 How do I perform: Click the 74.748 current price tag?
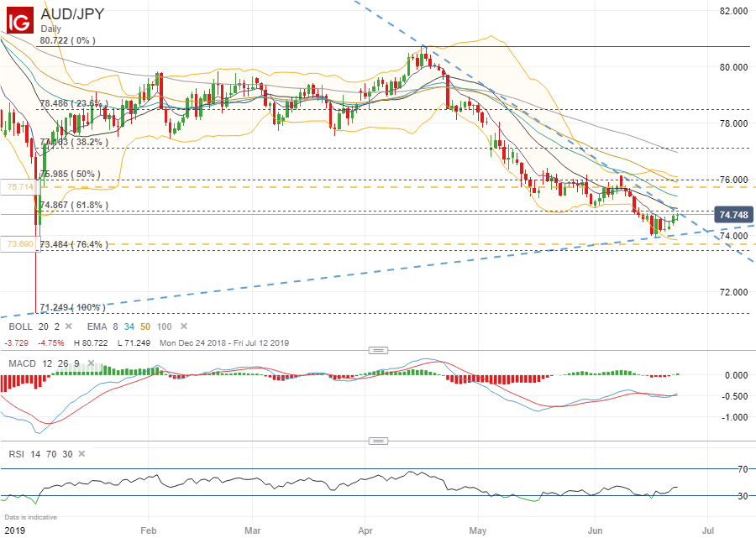(x=733, y=215)
